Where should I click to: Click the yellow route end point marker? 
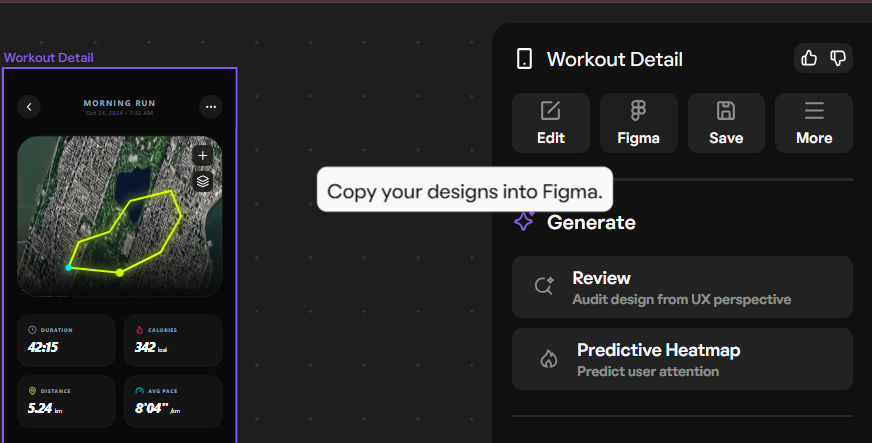[120, 272]
